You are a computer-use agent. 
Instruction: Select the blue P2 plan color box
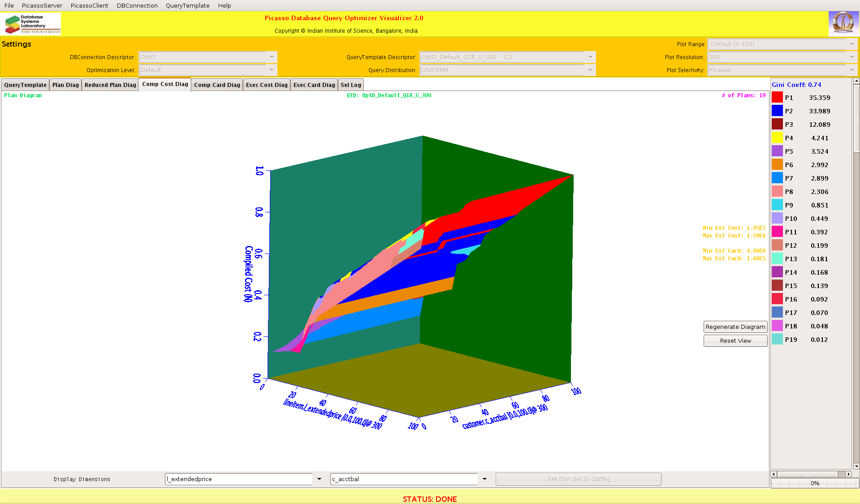777,111
